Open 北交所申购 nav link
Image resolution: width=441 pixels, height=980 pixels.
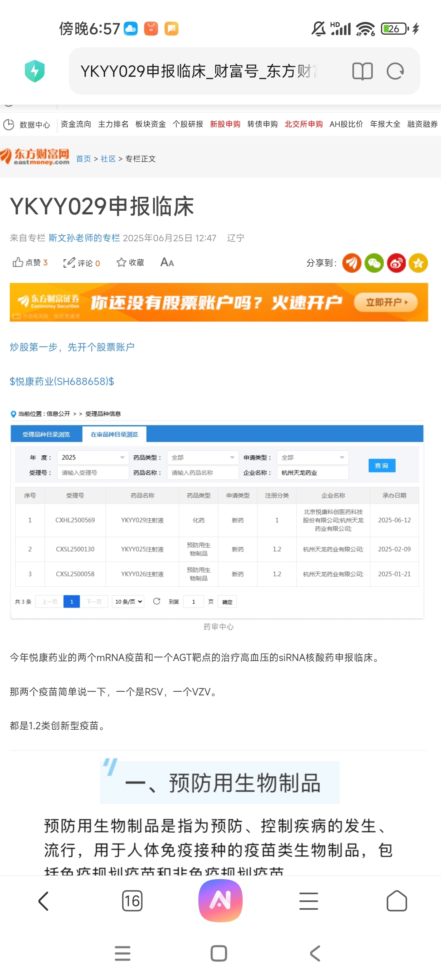(x=304, y=124)
